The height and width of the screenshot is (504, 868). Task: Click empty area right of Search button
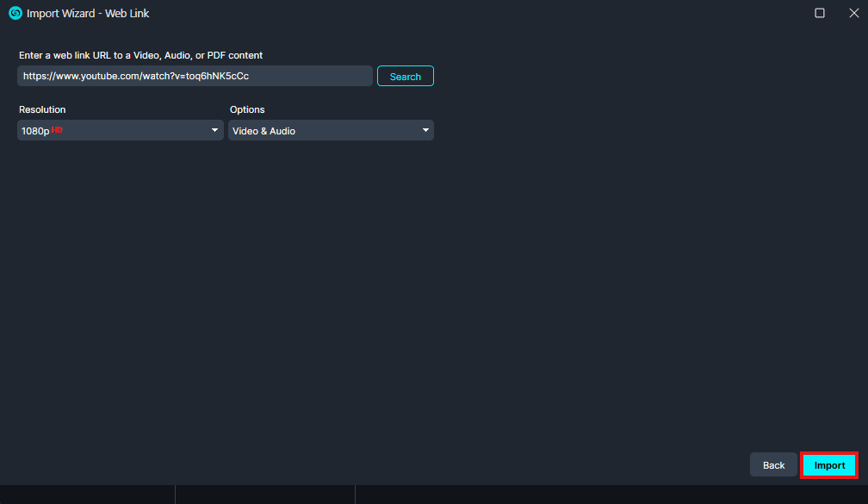(646, 76)
